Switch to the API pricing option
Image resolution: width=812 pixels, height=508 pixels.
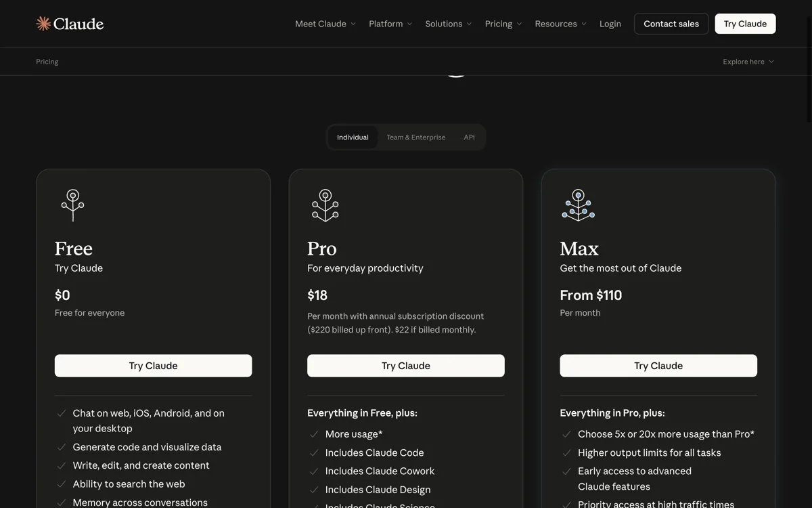coord(469,137)
